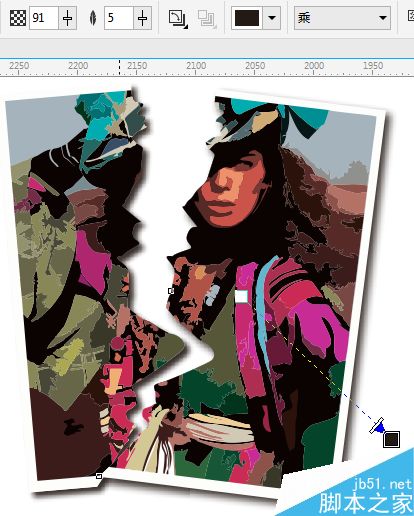Click the blue shadow opacity slider marker

(x=378, y=427)
